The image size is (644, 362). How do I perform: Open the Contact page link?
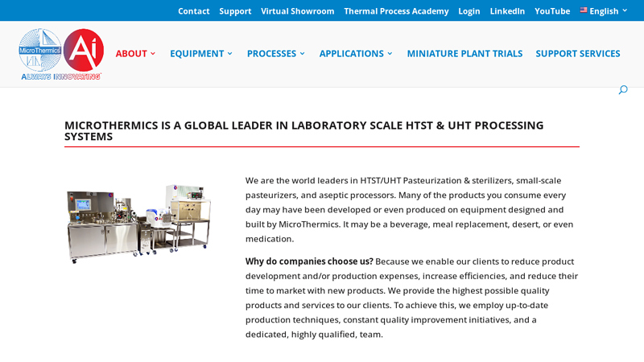coord(193,11)
